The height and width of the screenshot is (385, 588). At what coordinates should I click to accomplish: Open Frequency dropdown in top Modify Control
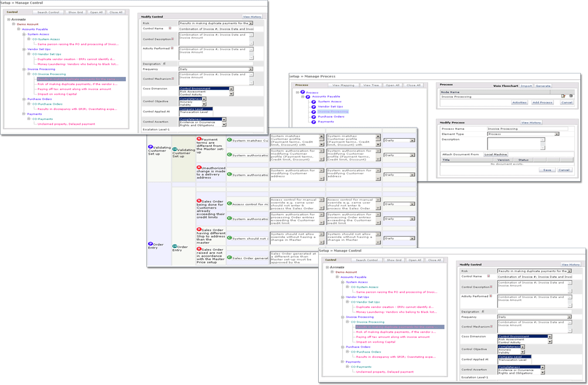(x=250, y=69)
